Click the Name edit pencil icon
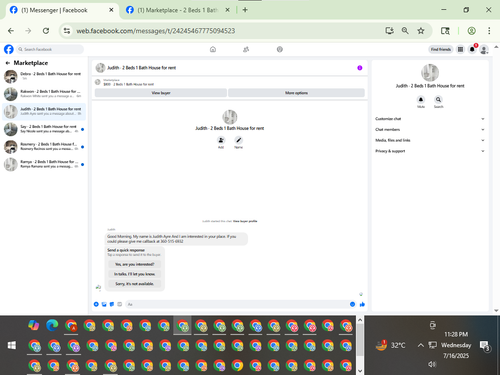This screenshot has height=375, width=500. tap(238, 140)
